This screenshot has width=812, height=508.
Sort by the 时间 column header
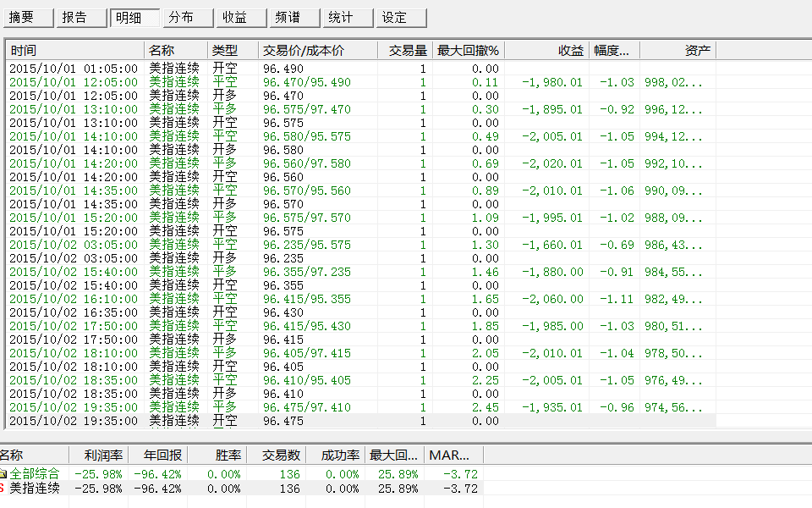[x=74, y=51]
